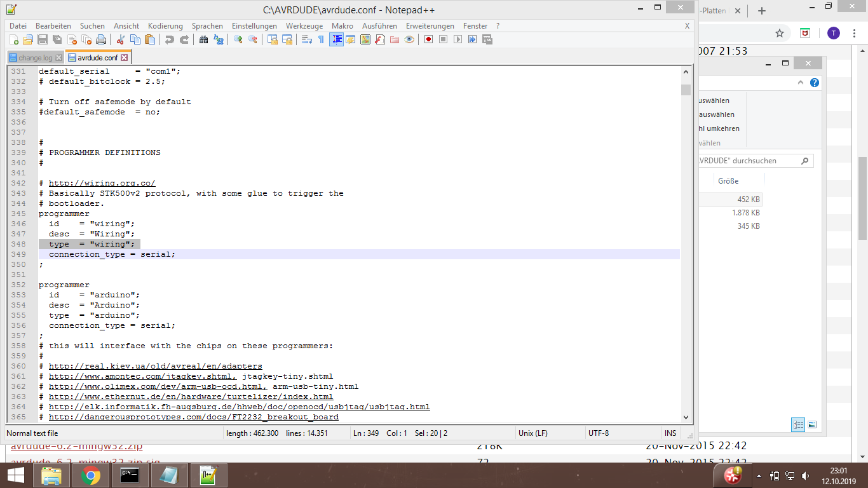Undo the last edit via toolbar arrow
868x488 pixels.
coord(169,39)
